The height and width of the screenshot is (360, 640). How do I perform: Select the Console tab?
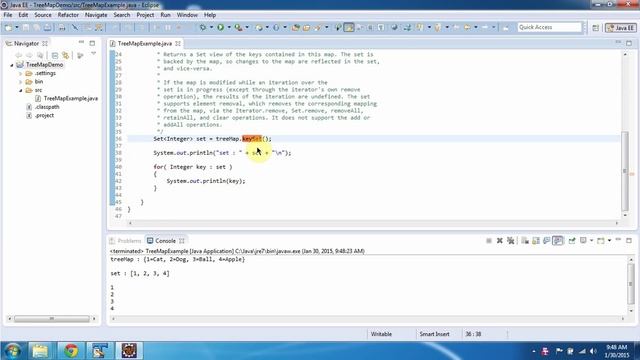coord(165,241)
